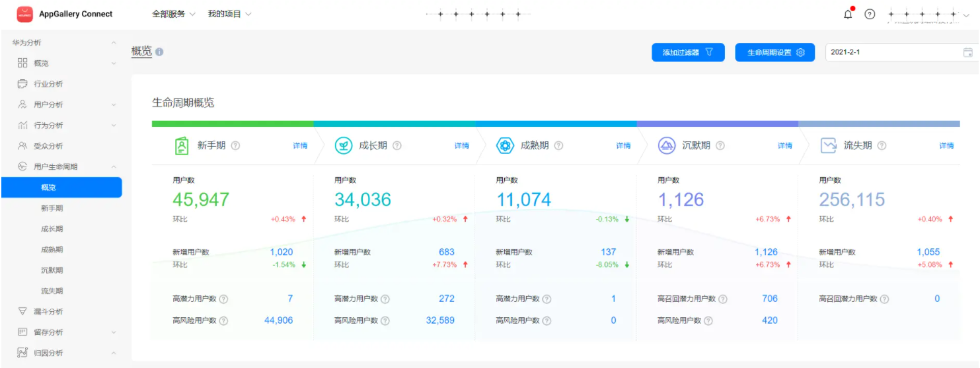
Task: Show help tooltip beside 成熟期 heading
Action: [x=558, y=145]
